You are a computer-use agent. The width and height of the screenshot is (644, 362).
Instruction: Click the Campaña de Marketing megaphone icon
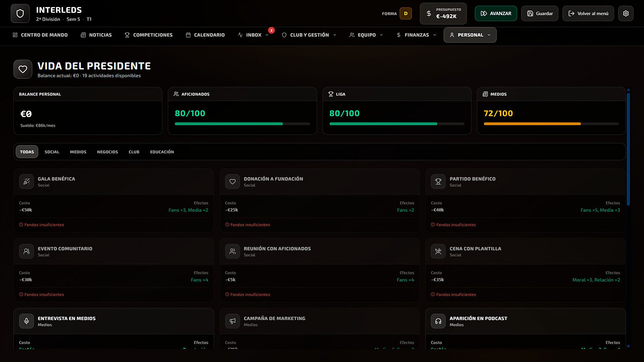coord(232,321)
